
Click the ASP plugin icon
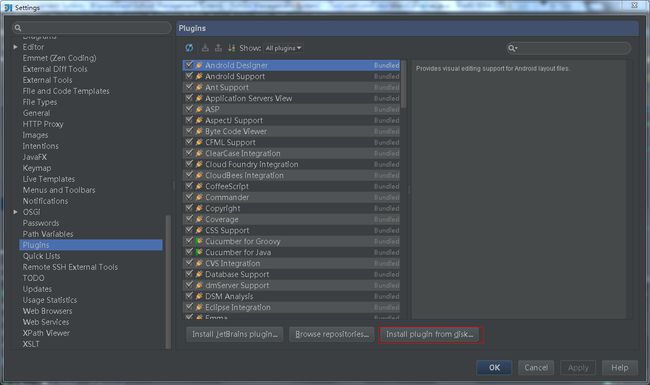[199, 109]
